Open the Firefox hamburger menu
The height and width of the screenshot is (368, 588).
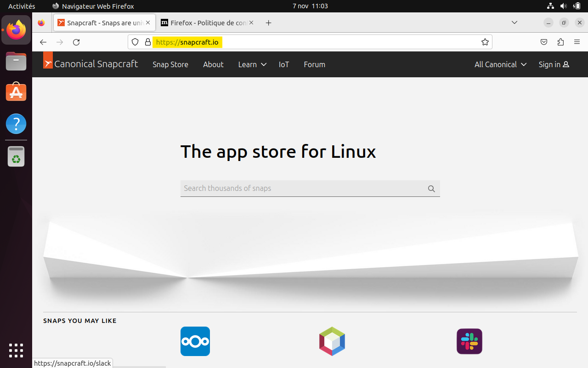click(x=577, y=42)
